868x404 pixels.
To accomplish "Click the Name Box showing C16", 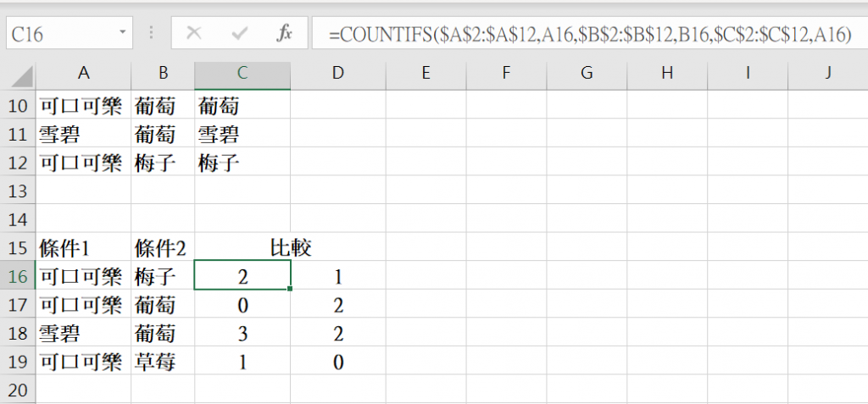I will tap(70, 33).
